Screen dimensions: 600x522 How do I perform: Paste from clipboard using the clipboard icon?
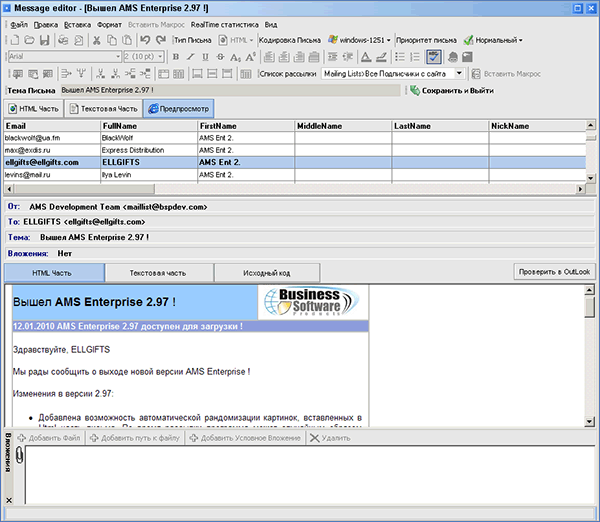(x=127, y=40)
